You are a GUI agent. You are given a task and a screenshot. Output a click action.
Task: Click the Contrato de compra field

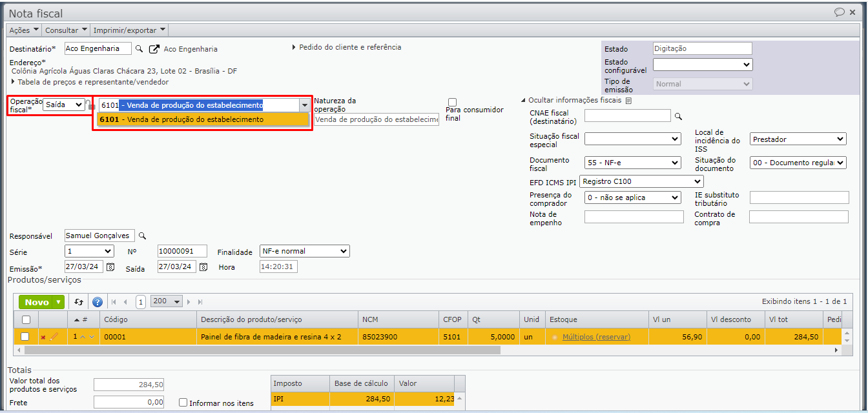(x=799, y=217)
